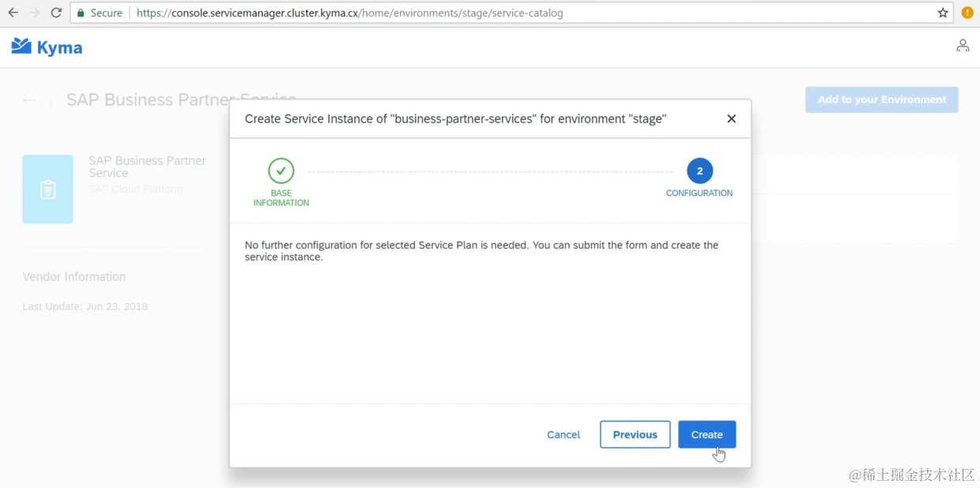
Task: Select the Configuration step 2 circle
Action: pos(699,171)
